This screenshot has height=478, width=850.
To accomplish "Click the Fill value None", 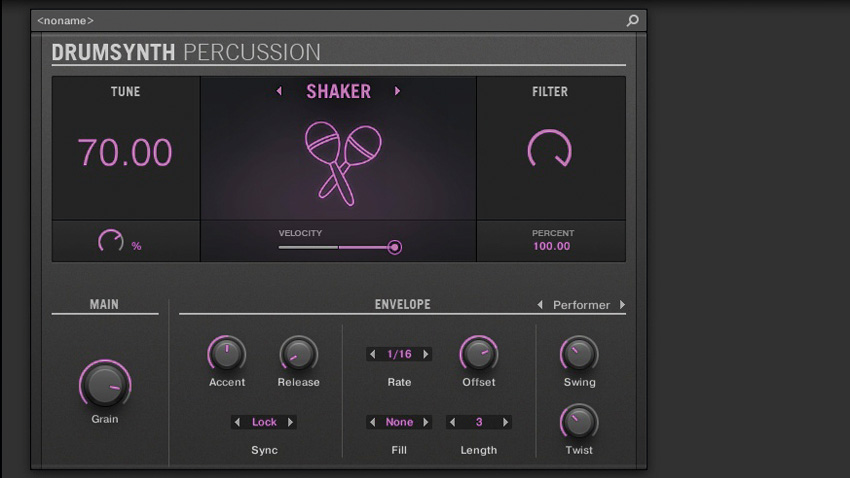I will 400,422.
